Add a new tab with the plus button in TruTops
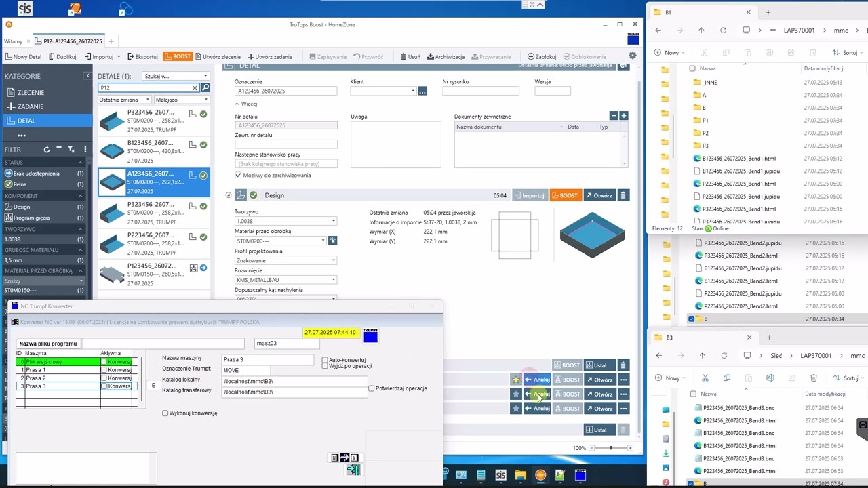 pyautogui.click(x=111, y=41)
